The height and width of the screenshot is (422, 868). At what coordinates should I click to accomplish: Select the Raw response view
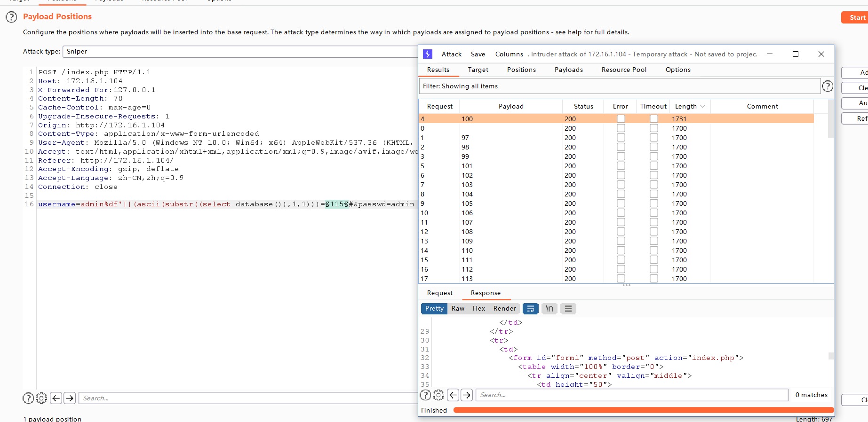(458, 309)
